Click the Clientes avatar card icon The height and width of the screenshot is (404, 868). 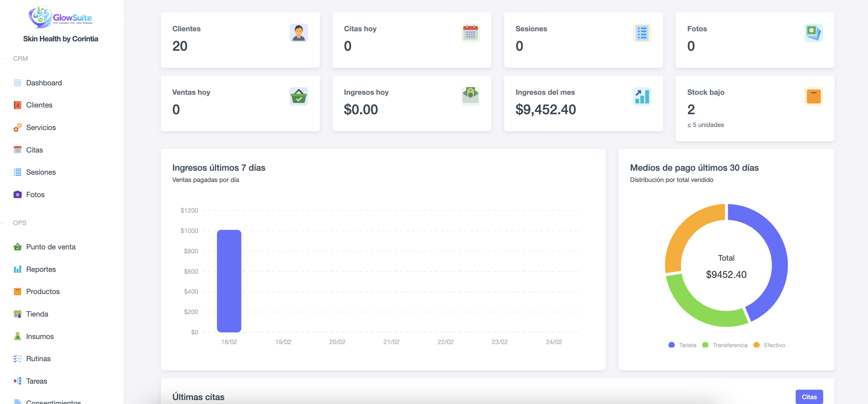[x=299, y=33]
